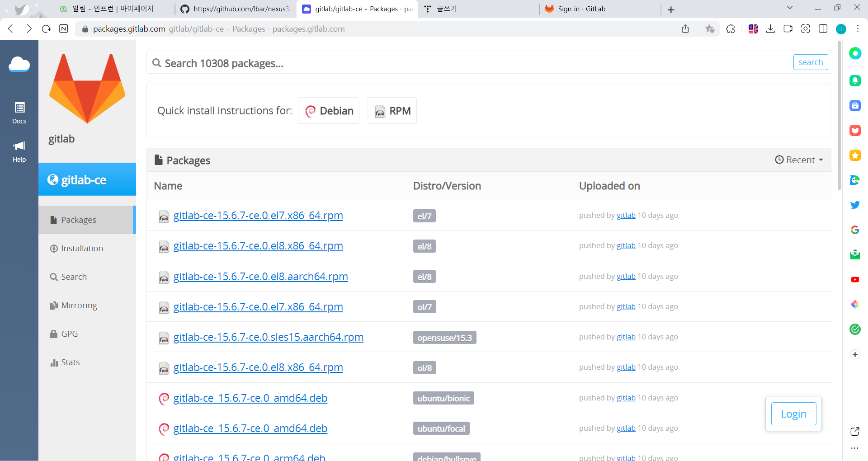Screen dimensions: 868x461
Task: Reload the current page
Action: point(46,29)
